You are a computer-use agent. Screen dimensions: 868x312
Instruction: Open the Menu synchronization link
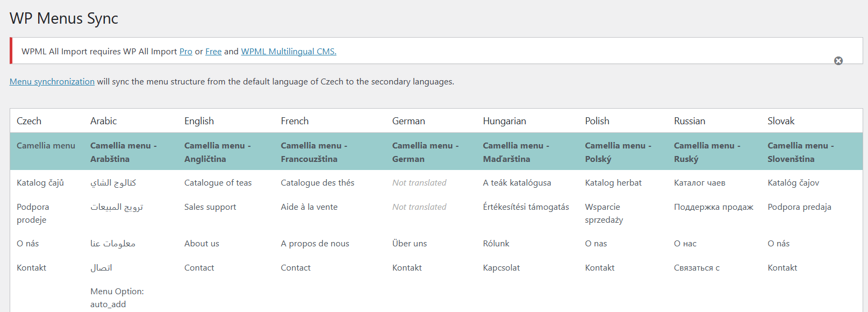pos(52,82)
